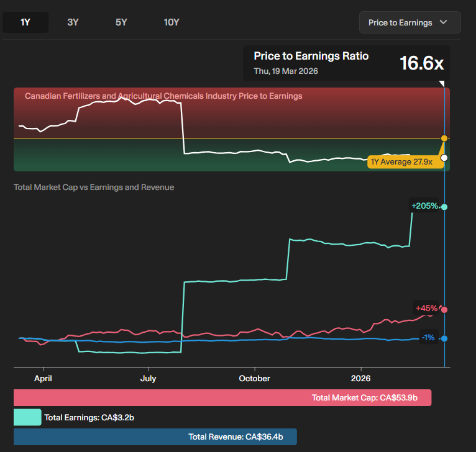Select the 1Y time range tab

tap(25, 22)
